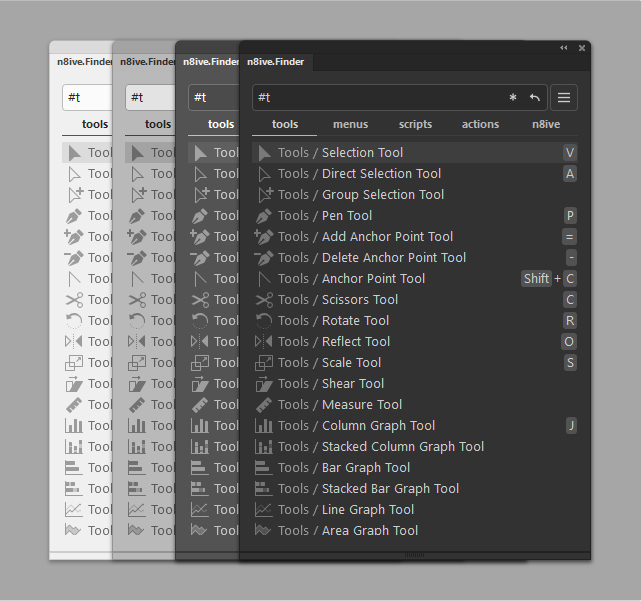
Task: Click the J shortcut key beside Column Graph Tool
Action: click(571, 426)
